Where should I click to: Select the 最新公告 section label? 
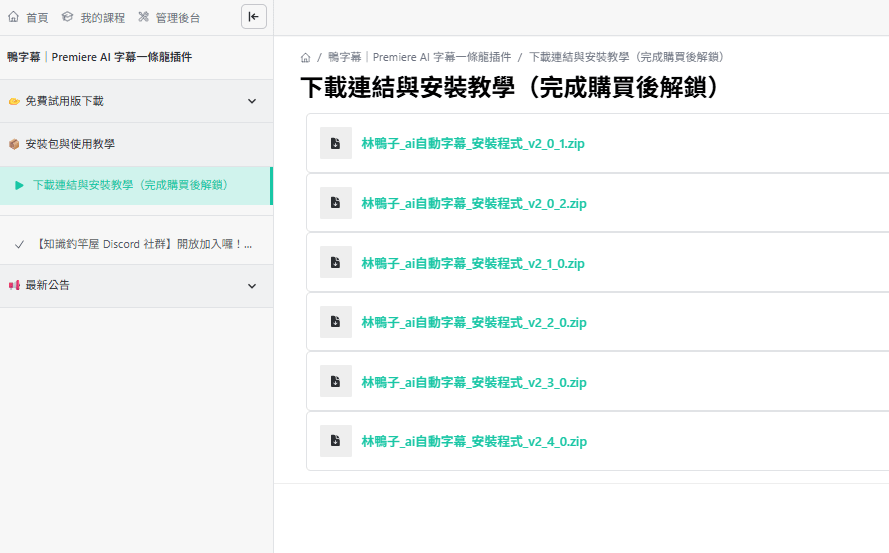point(47,285)
